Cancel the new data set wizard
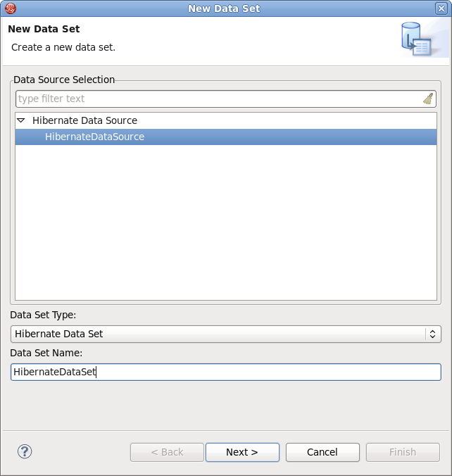The width and height of the screenshot is (452, 476). pyautogui.click(x=322, y=452)
